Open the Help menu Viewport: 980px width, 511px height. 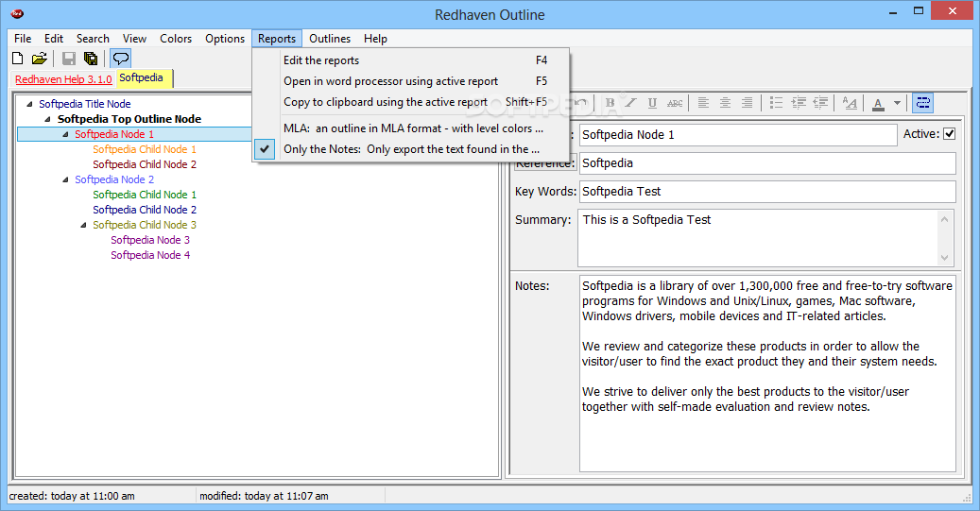coord(375,39)
